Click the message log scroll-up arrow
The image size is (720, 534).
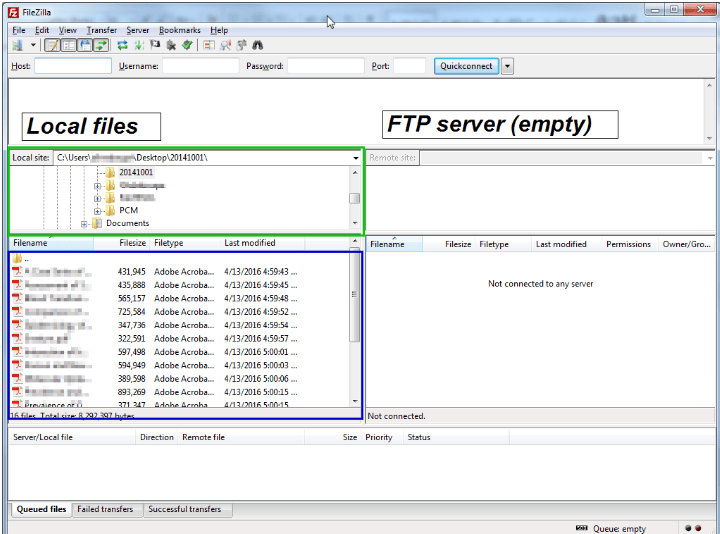tap(709, 85)
